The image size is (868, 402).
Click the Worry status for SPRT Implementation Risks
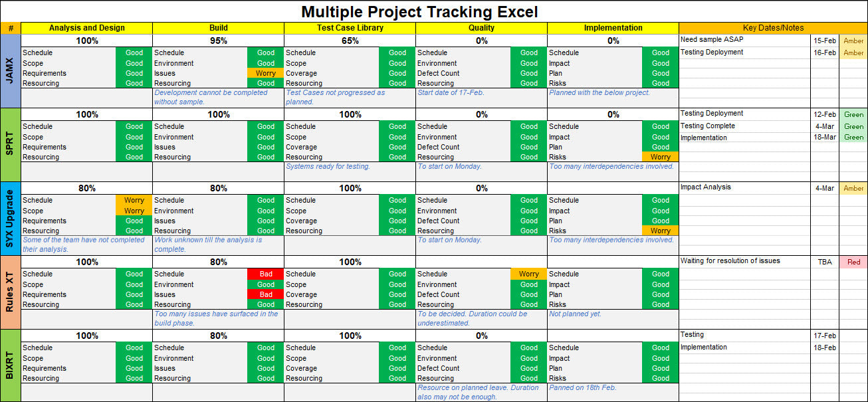pos(660,157)
